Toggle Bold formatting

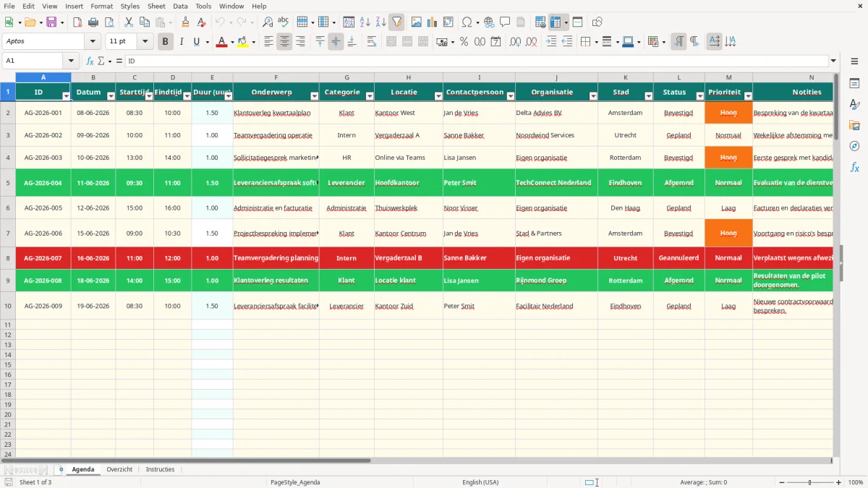[x=166, y=42]
